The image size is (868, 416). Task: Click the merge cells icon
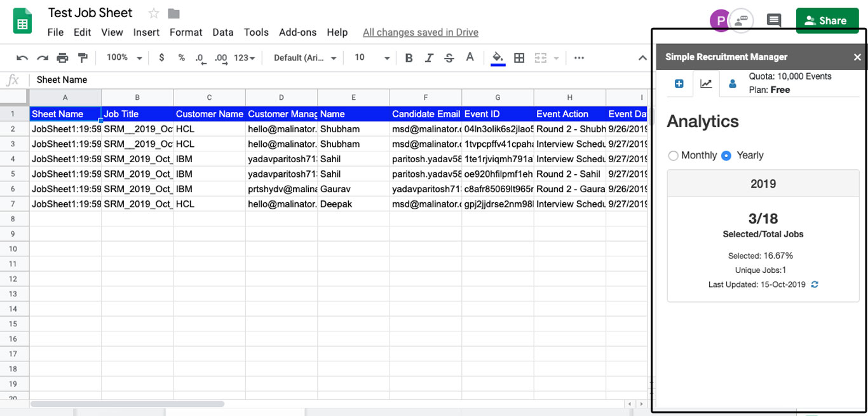[x=540, y=58]
